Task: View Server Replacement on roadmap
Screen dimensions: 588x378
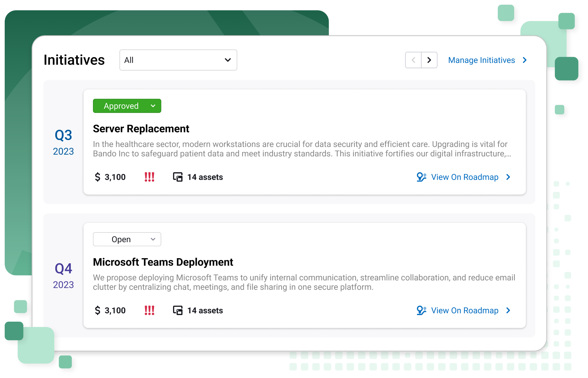Action: click(x=464, y=177)
